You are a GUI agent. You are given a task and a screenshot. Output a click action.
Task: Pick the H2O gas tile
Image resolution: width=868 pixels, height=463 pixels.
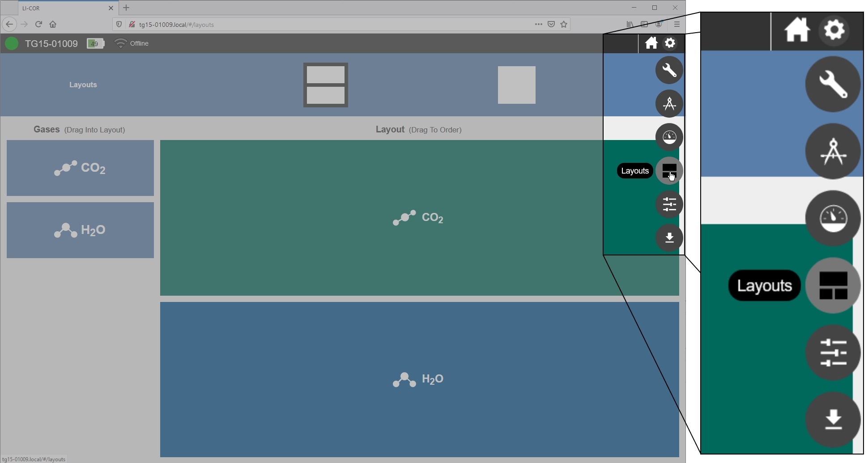point(80,230)
